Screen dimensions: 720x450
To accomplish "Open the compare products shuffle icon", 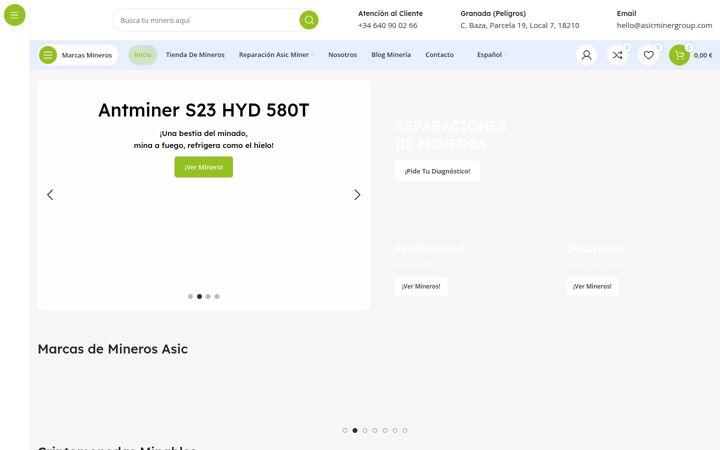I will tap(618, 55).
